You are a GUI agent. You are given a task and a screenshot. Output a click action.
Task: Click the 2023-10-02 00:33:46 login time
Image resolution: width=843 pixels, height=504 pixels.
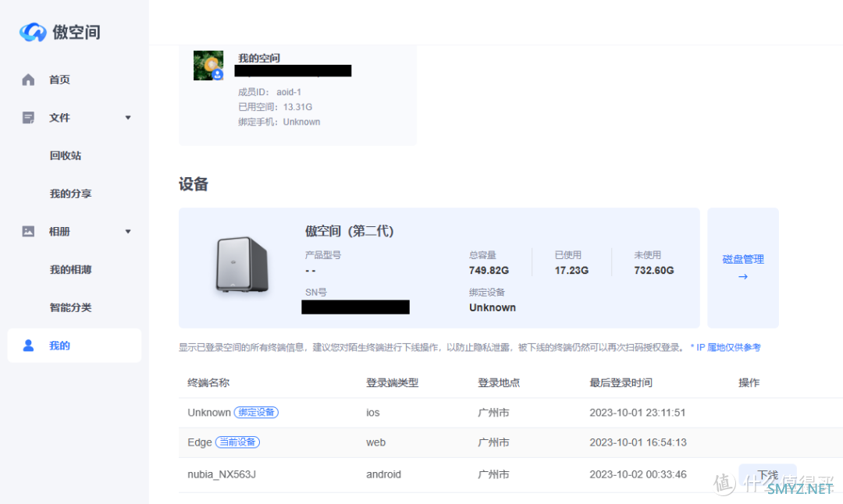pyautogui.click(x=638, y=474)
